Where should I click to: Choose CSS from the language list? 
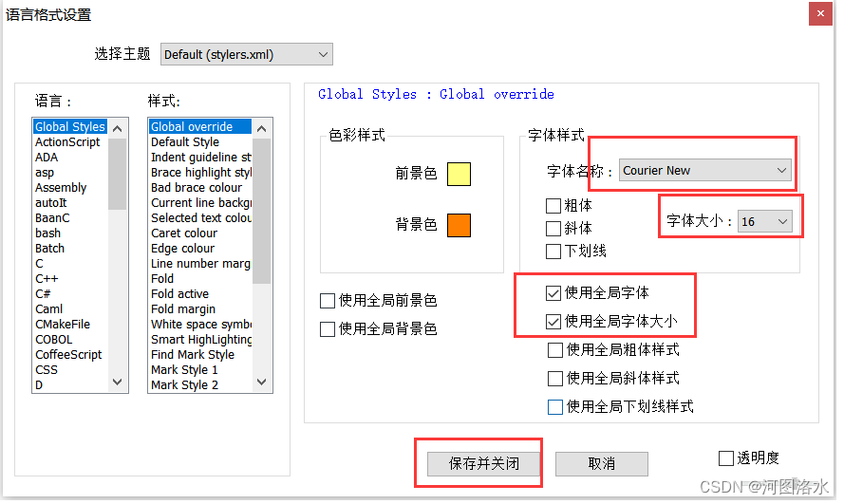pos(47,370)
